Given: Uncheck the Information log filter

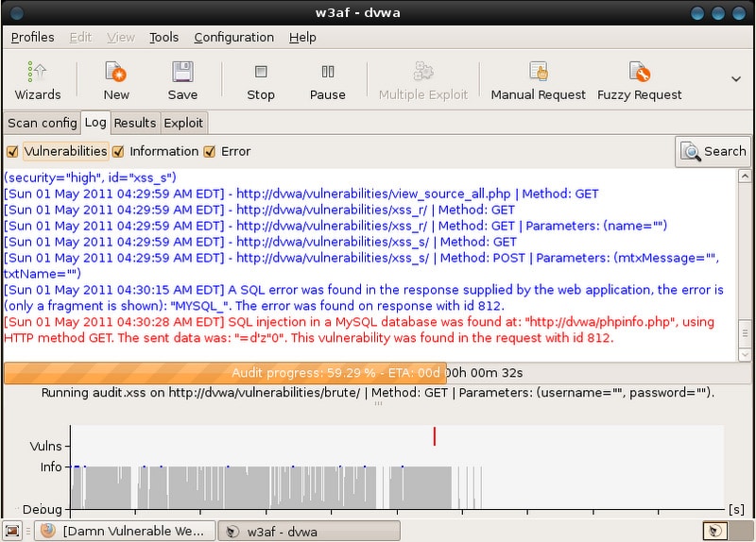Looking at the screenshot, I should [x=119, y=151].
